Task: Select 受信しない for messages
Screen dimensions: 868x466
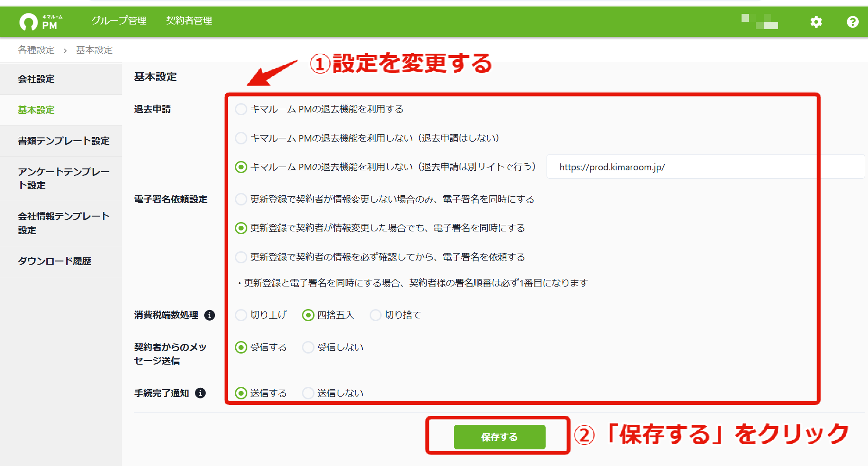Action: 308,347
